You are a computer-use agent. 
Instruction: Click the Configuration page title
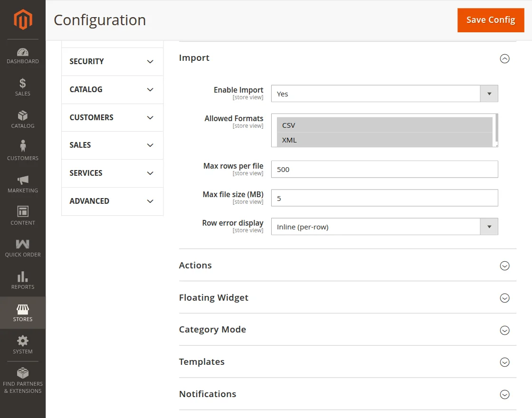[100, 20]
